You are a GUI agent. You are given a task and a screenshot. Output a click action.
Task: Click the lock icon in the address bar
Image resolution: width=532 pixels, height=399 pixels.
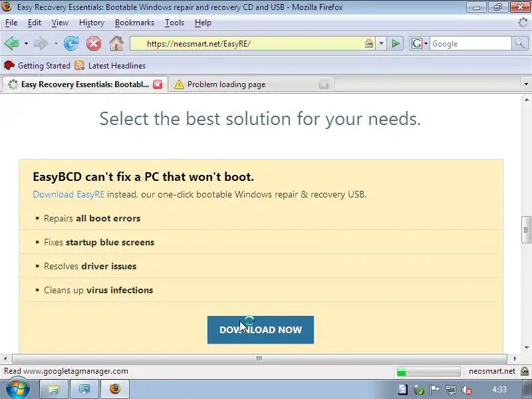point(369,43)
